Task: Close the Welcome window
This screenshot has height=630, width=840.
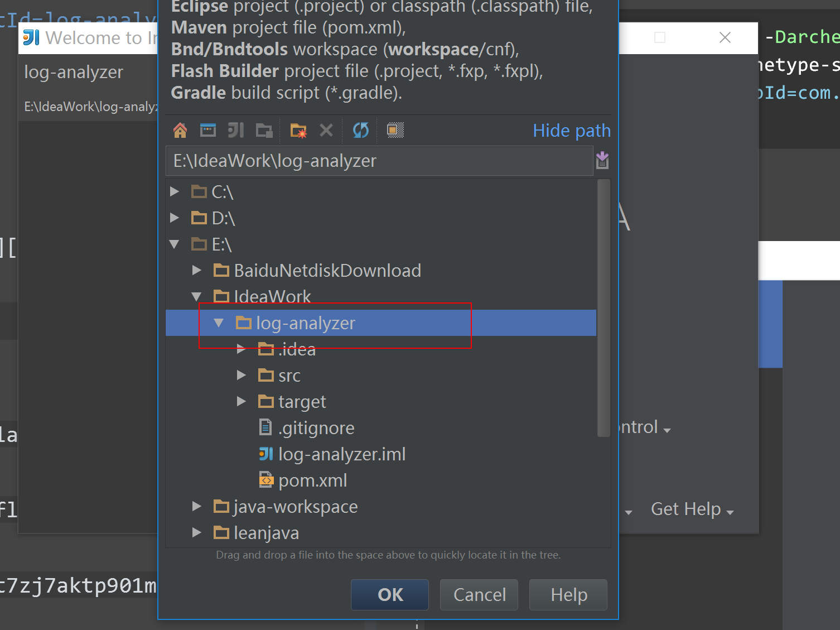Action: pos(725,37)
